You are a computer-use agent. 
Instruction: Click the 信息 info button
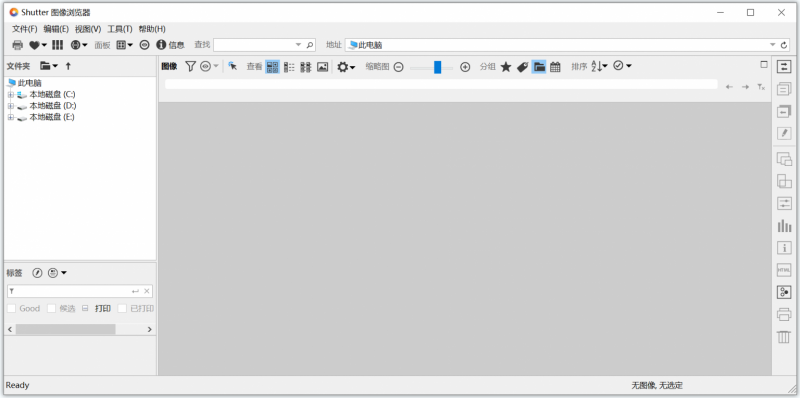click(x=170, y=45)
